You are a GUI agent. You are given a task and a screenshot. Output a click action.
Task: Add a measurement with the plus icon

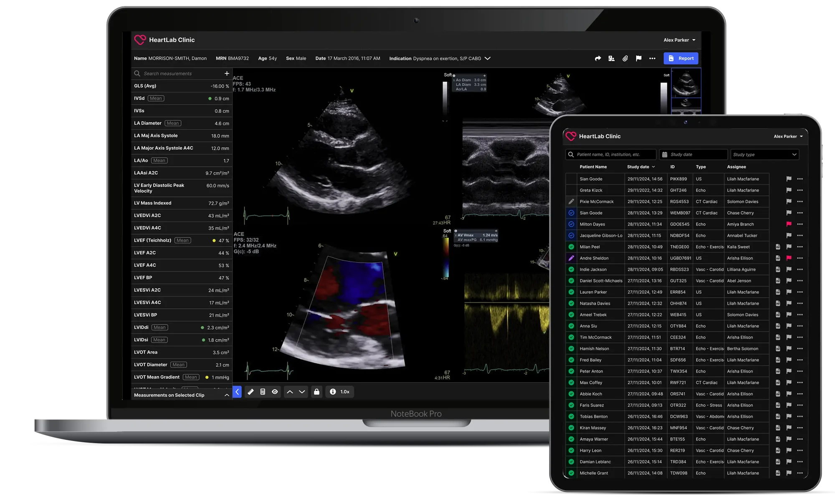pos(227,73)
